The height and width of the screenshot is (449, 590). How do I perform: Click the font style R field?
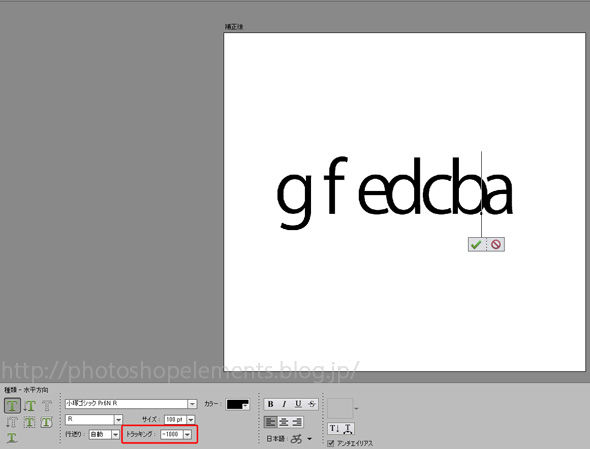(x=90, y=420)
